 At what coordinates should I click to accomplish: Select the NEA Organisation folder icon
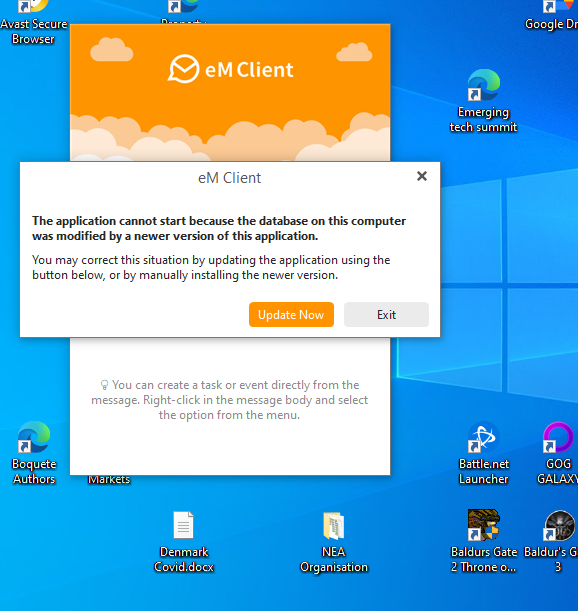tap(334, 542)
